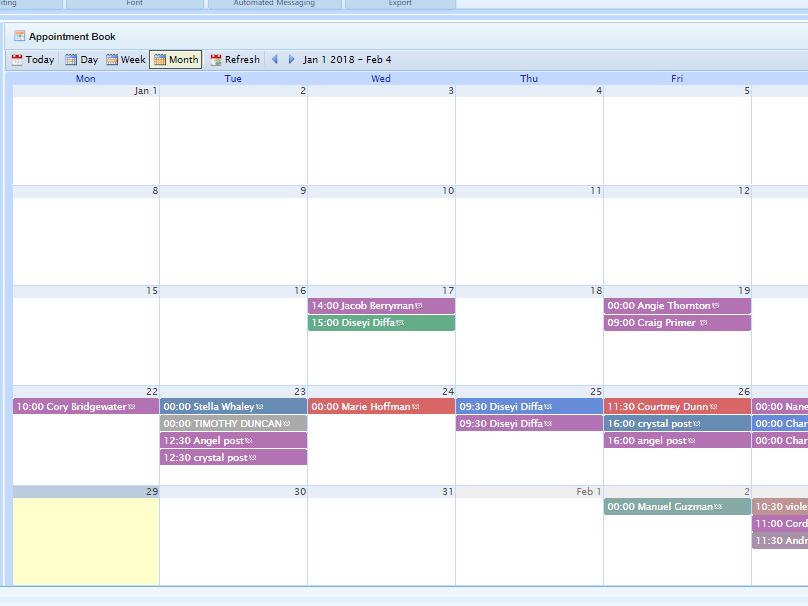Go to next month with right arrow
This screenshot has width=808, height=606.
(292, 60)
